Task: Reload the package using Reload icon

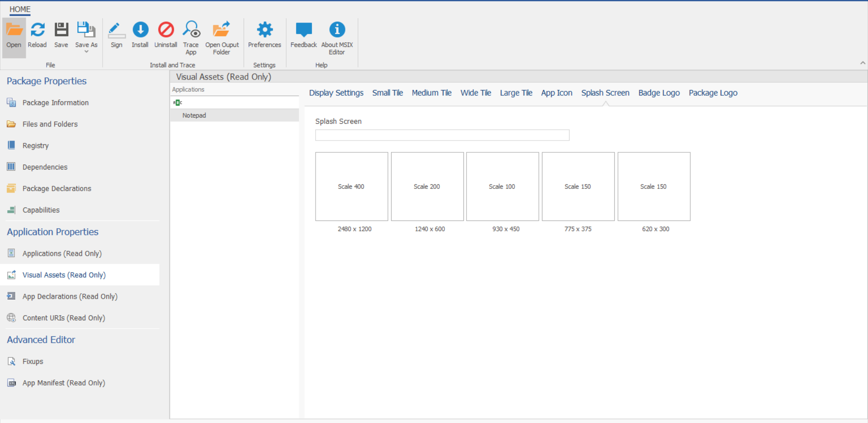Action: coord(38,30)
